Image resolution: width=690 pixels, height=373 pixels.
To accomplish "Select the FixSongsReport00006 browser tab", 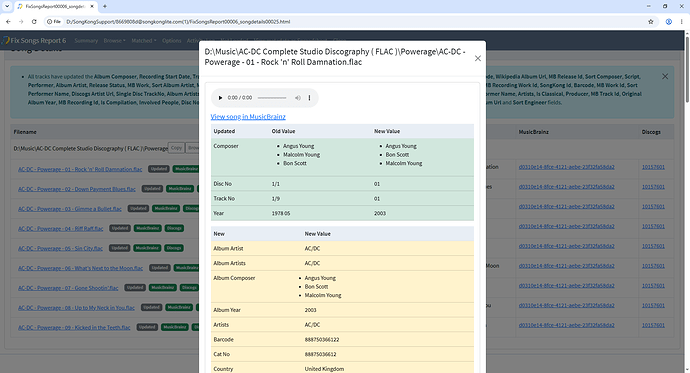I will 56,7.
